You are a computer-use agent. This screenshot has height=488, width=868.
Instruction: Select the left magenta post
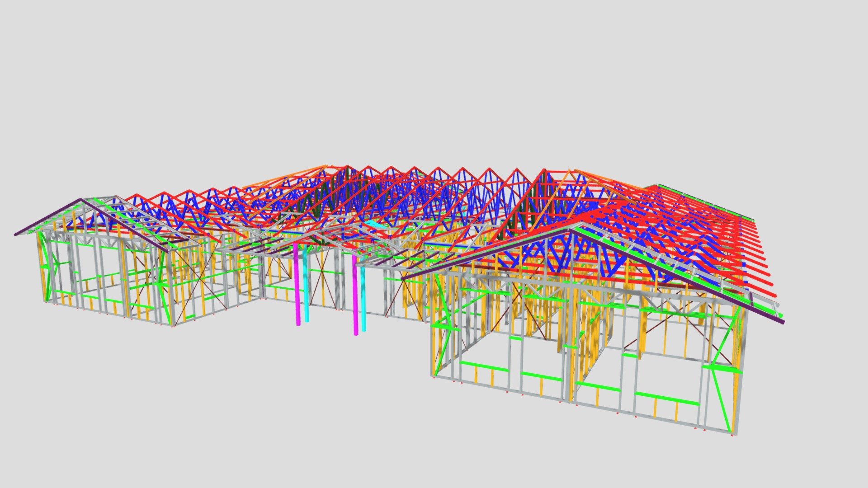pos(297,285)
